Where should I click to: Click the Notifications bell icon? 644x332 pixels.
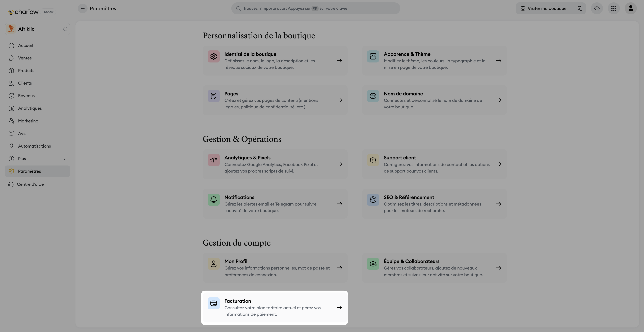213,200
